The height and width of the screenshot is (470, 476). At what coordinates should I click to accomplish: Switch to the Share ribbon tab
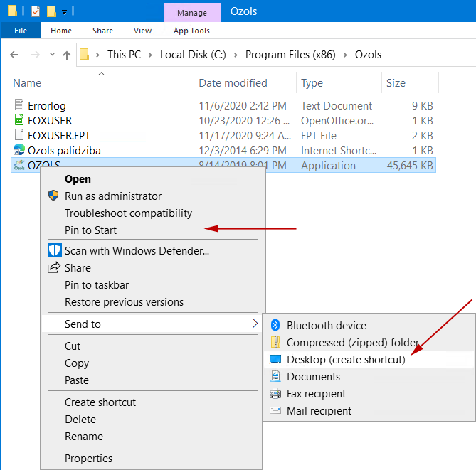(x=102, y=31)
